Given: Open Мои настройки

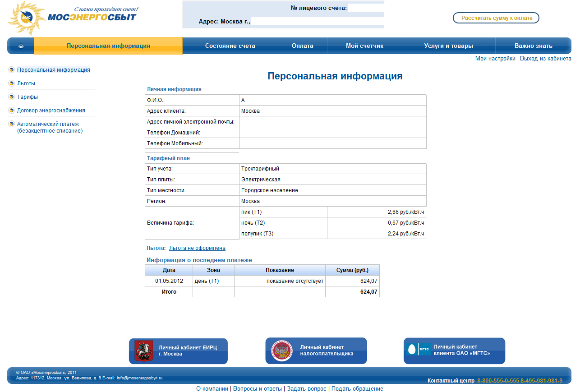Looking at the screenshot, I should point(496,58).
